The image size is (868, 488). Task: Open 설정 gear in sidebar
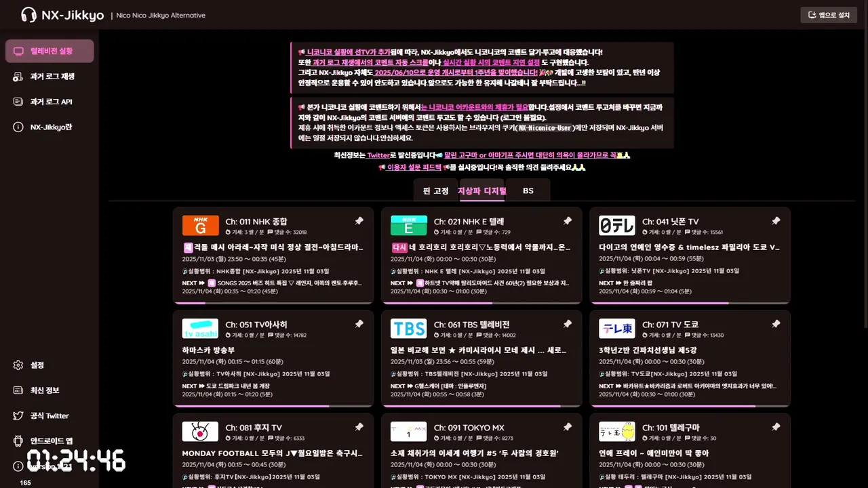(x=50, y=365)
